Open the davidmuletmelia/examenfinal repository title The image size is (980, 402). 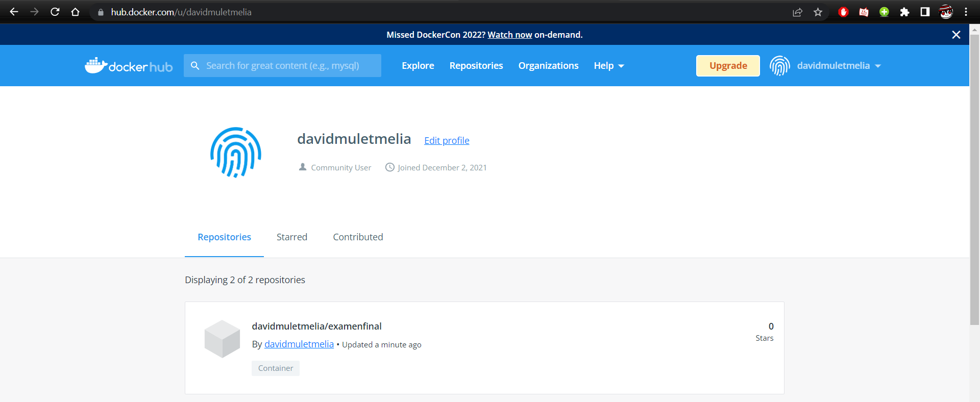[316, 326]
